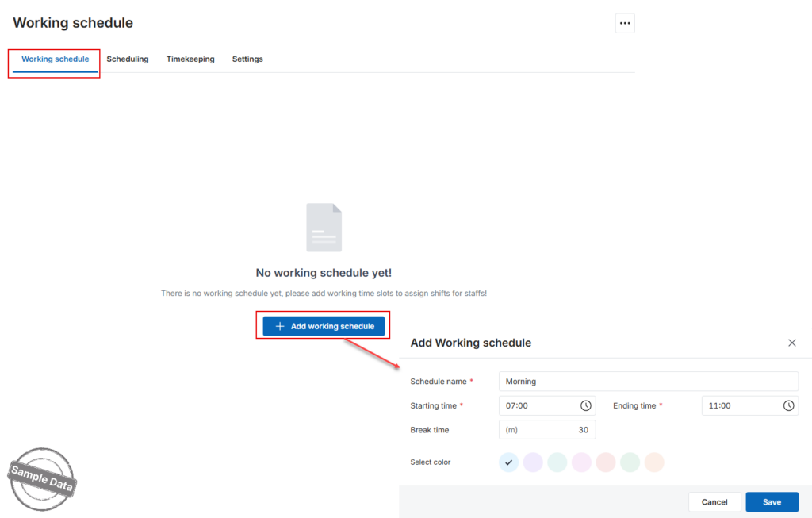The height and width of the screenshot is (518, 812).
Task: Open the Settings tab
Action: tap(247, 59)
